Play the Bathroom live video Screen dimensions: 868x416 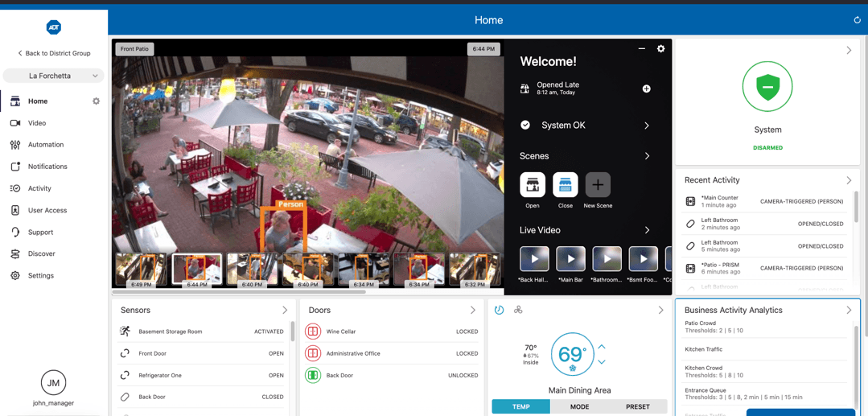point(607,258)
